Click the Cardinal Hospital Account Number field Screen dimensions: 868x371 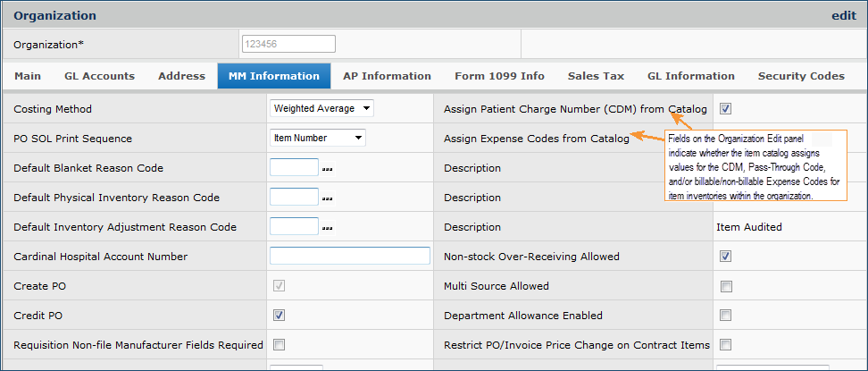(349, 257)
